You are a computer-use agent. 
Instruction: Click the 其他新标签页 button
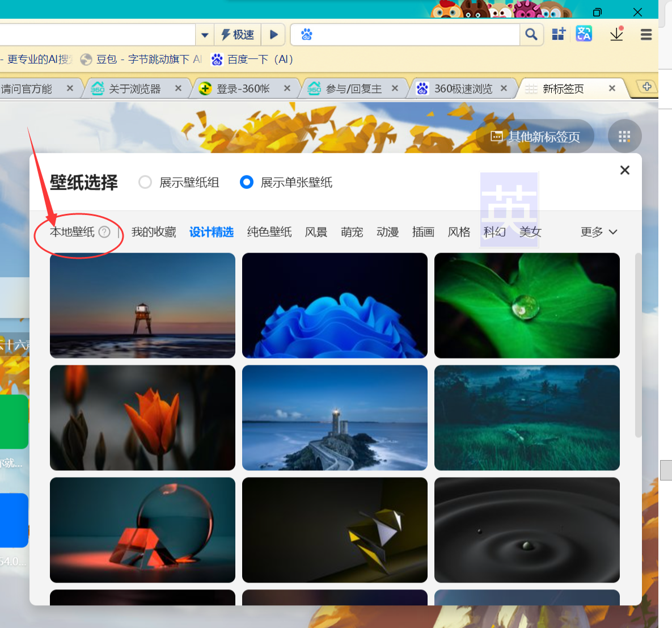click(535, 136)
